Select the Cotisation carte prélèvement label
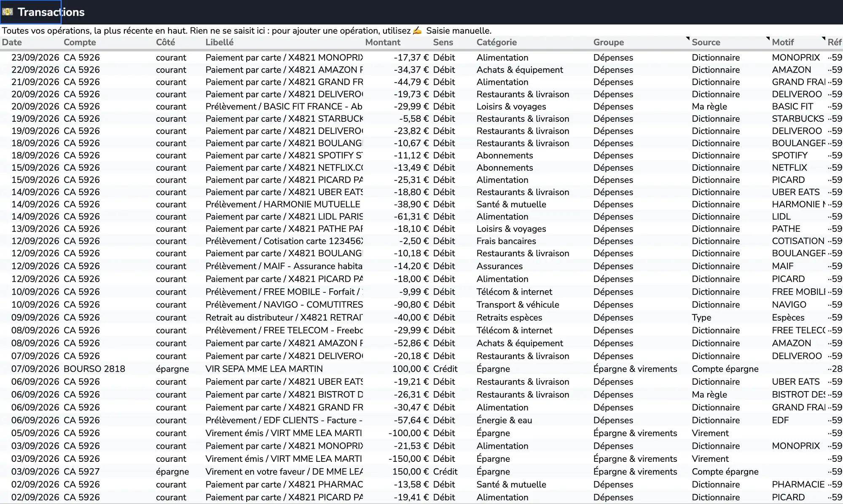The image size is (843, 504). 284,241
